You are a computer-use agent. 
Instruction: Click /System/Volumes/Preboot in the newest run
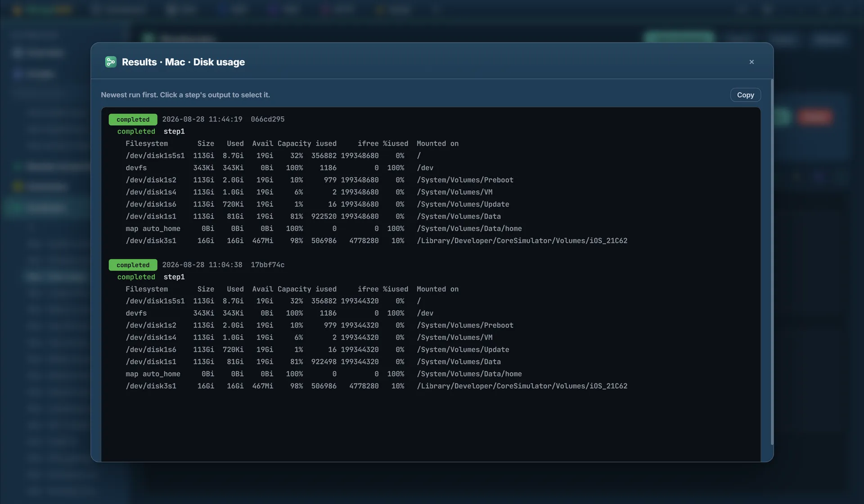click(465, 180)
